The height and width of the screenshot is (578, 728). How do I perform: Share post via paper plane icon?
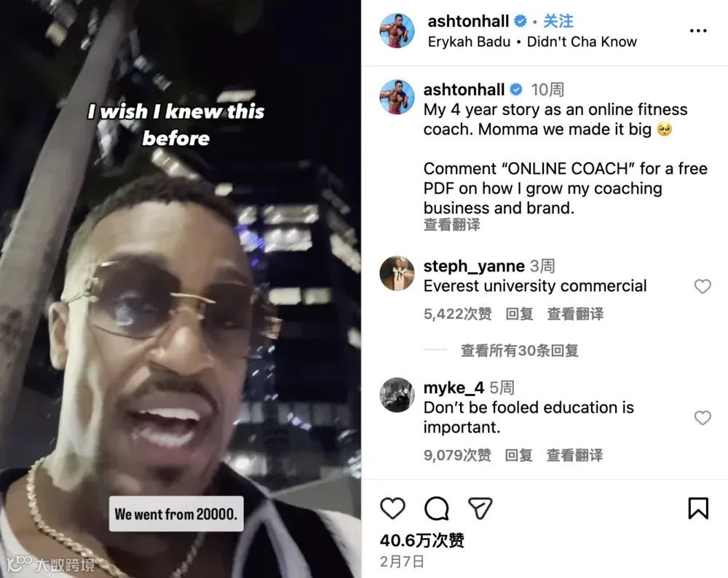(480, 508)
